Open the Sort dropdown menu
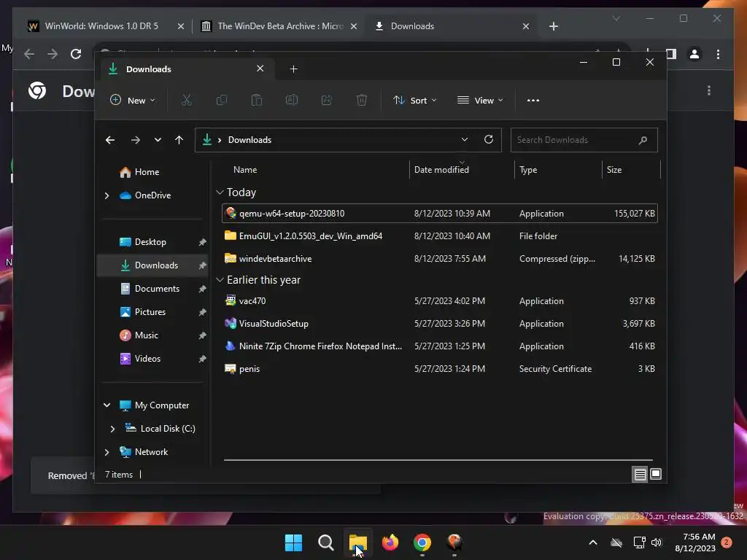Image resolution: width=747 pixels, height=560 pixels. (414, 101)
